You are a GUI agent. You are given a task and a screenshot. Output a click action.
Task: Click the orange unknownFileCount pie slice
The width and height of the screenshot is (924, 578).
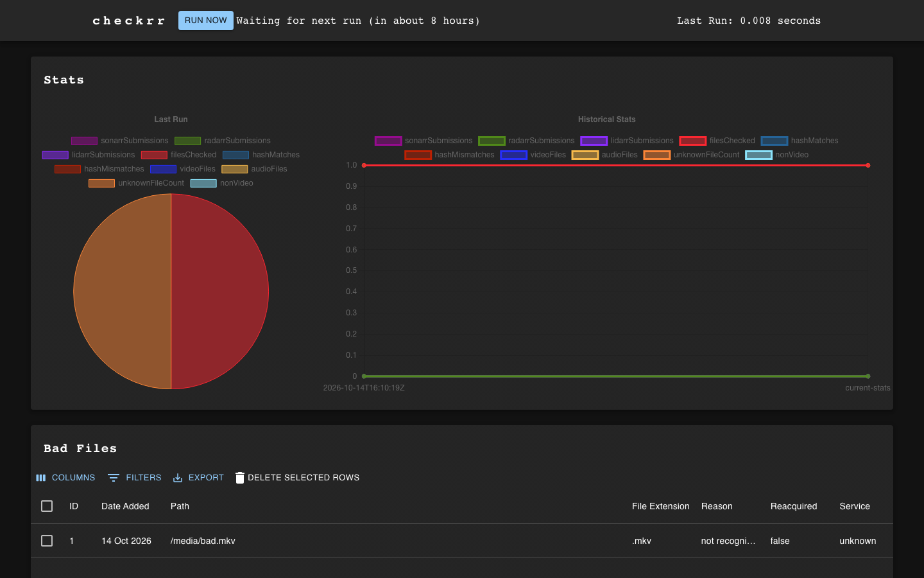pyautogui.click(x=123, y=292)
